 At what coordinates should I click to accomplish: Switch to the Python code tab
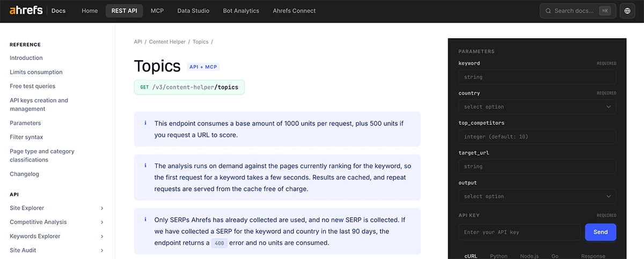499,256
